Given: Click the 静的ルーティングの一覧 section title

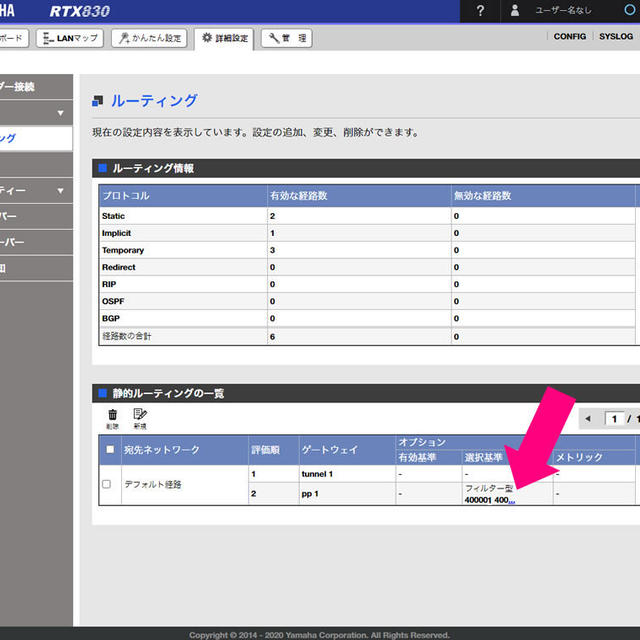Looking at the screenshot, I should (x=168, y=393).
